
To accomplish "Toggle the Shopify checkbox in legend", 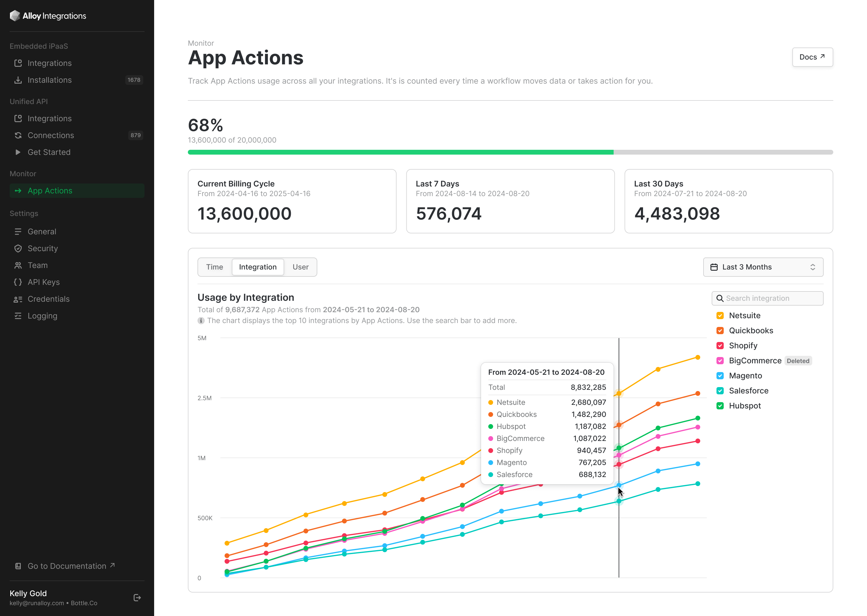I will point(720,346).
